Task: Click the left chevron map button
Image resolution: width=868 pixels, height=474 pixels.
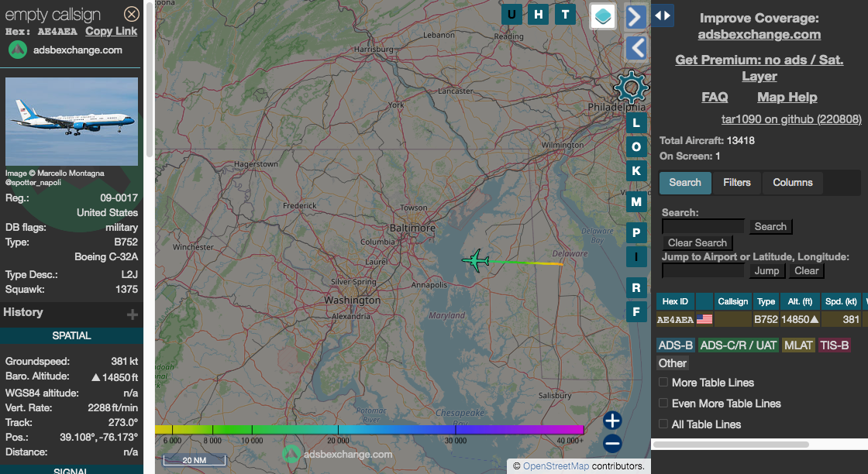Action: [636, 47]
